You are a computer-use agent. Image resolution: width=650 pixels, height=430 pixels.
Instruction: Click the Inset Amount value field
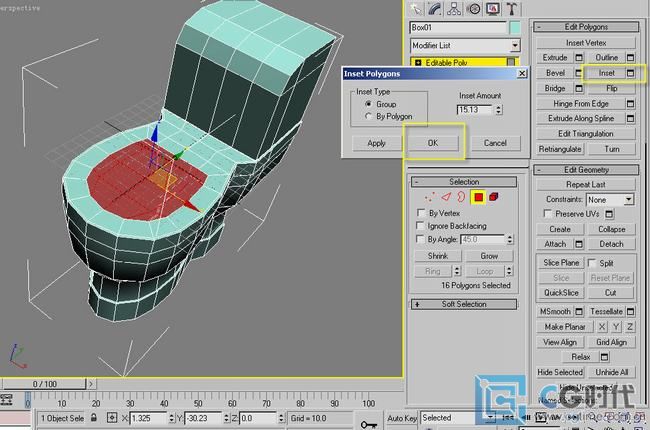point(475,109)
